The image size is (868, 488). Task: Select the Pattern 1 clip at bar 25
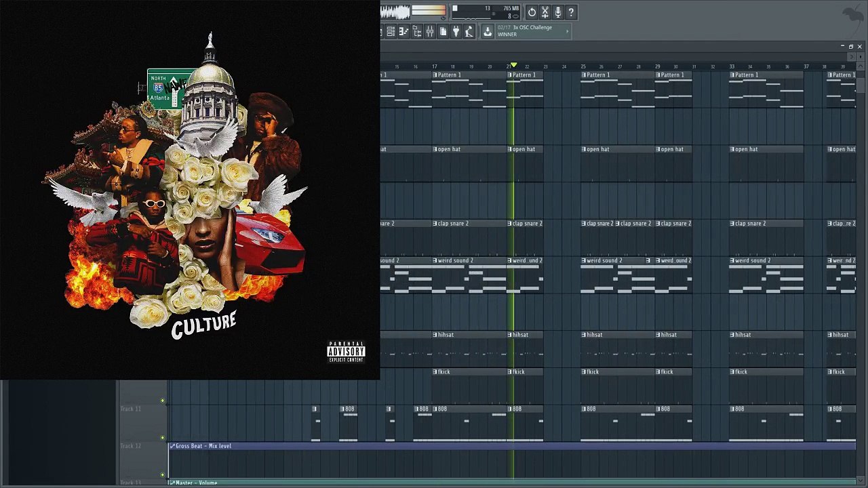click(x=618, y=90)
